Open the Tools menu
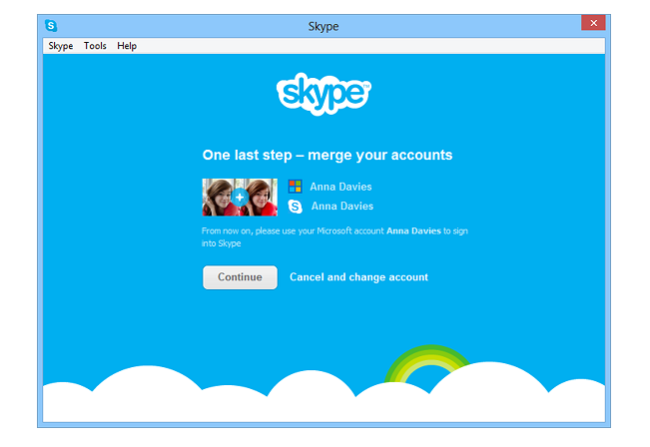This screenshot has width=650, height=447. 95,46
